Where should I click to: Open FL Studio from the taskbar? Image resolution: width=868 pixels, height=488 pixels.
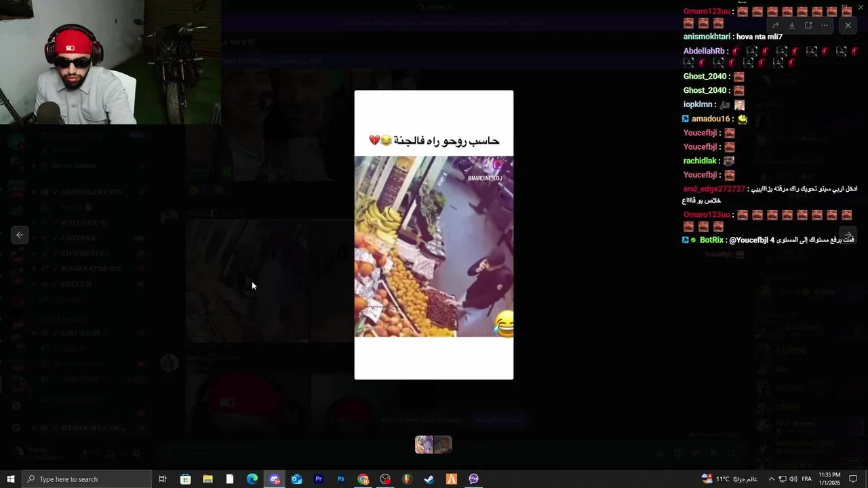pyautogui.click(x=407, y=479)
